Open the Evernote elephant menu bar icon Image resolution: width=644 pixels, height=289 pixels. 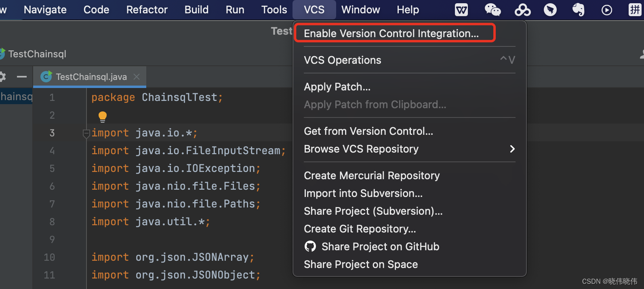(579, 10)
